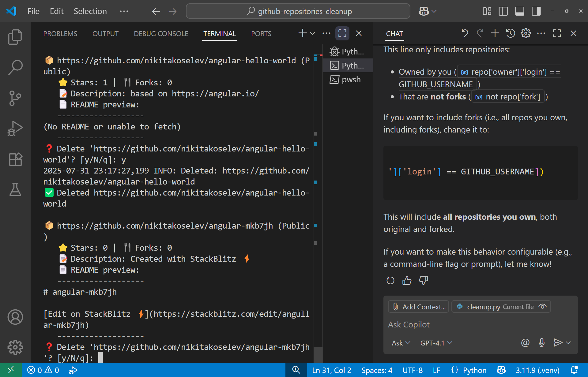Focus the Ask Copilot input field
This screenshot has width=588, height=377.
pyautogui.click(x=481, y=325)
